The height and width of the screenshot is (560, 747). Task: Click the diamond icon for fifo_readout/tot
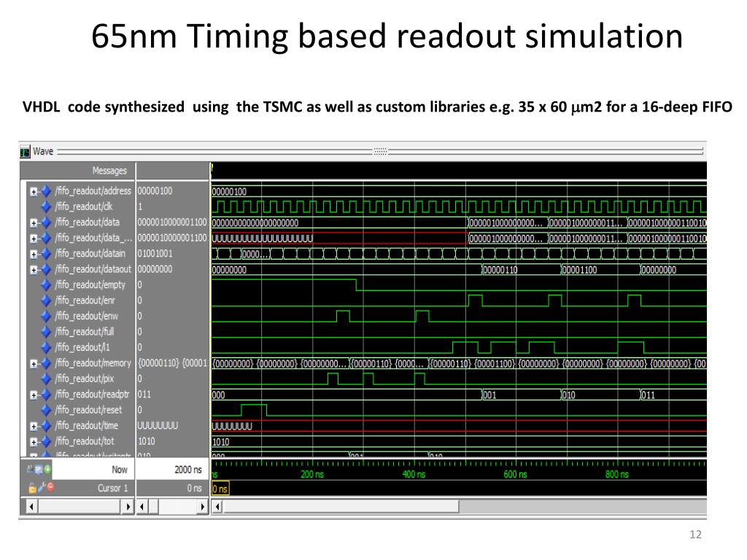click(x=46, y=441)
